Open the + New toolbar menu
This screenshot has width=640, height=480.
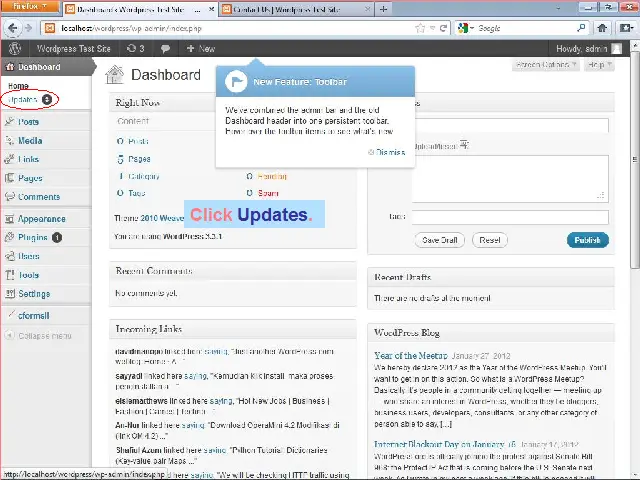(x=201, y=49)
